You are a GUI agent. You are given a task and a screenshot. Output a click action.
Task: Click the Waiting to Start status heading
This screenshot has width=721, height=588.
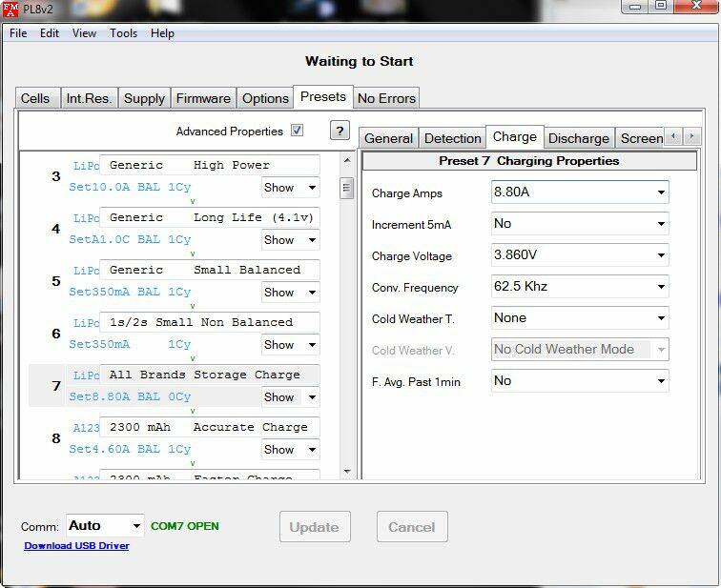click(360, 61)
